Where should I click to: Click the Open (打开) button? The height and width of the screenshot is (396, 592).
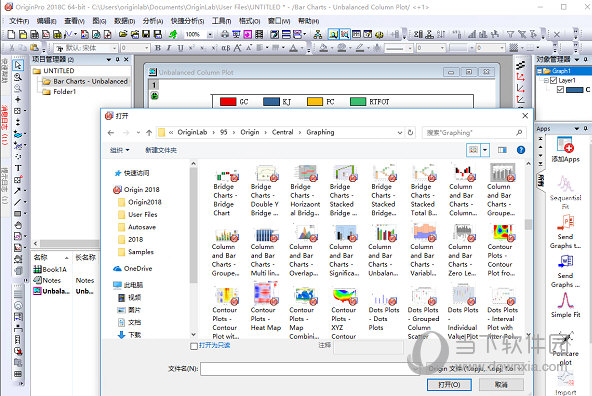click(x=449, y=385)
